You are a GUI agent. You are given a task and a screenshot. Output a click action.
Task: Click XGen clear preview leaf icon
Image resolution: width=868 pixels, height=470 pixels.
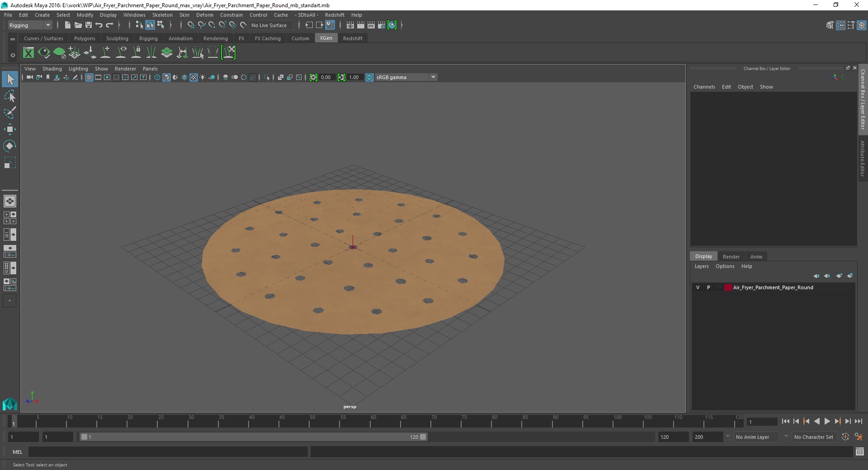(59, 53)
